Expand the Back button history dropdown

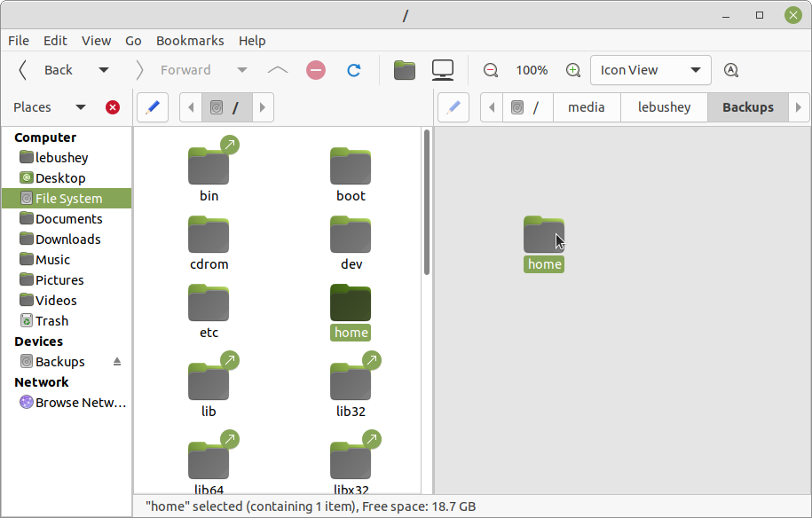(x=104, y=70)
